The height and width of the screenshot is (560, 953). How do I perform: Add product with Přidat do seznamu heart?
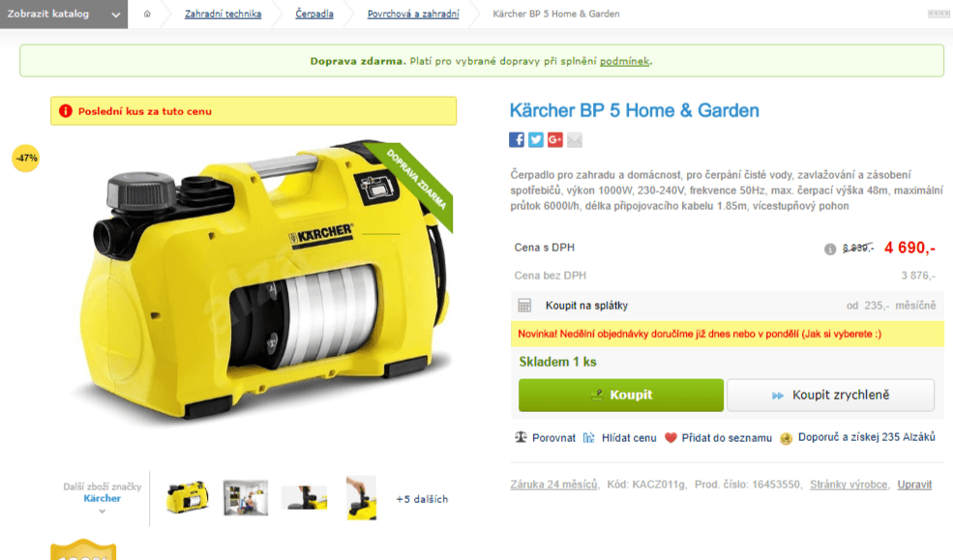[x=670, y=438]
